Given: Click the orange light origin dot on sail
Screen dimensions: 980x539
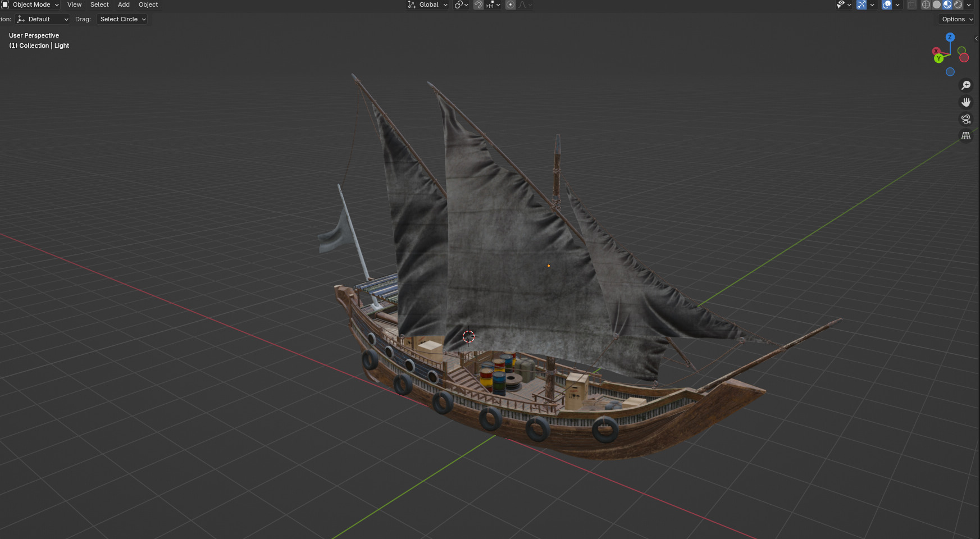Looking at the screenshot, I should pos(548,266).
